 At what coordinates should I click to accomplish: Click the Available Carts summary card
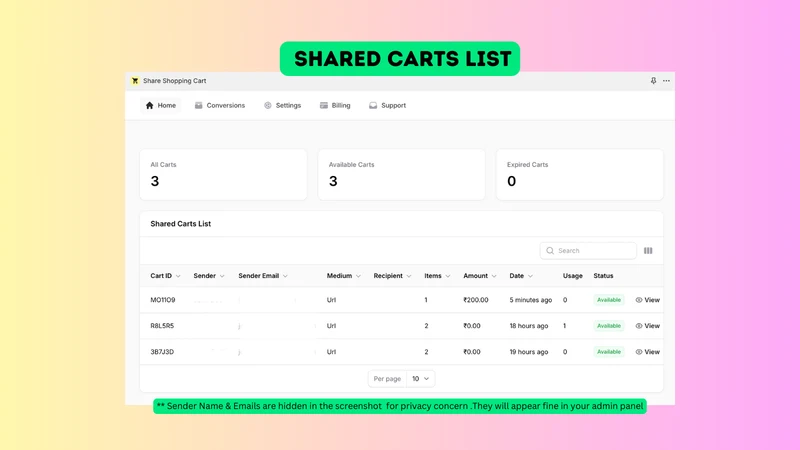402,174
